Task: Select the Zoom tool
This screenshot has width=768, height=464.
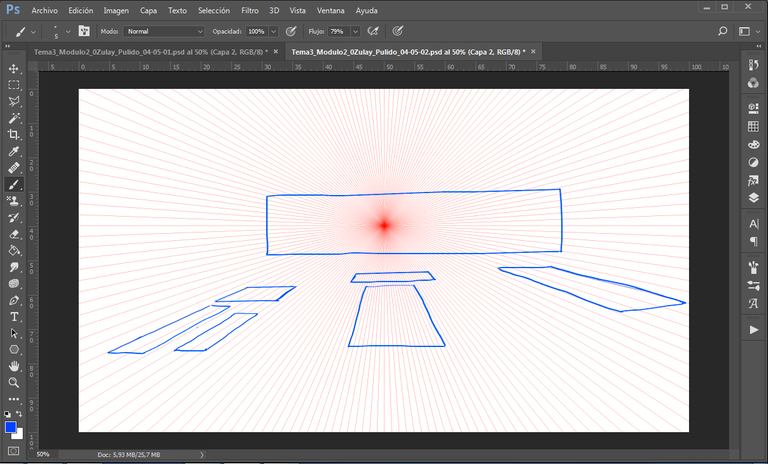Action: 13,383
